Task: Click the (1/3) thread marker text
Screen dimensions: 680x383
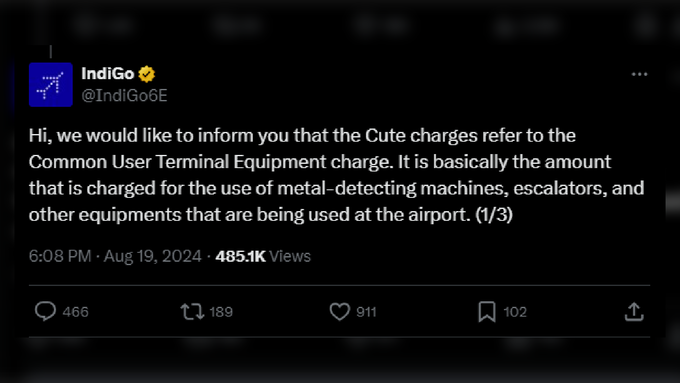Action: pyautogui.click(x=494, y=214)
